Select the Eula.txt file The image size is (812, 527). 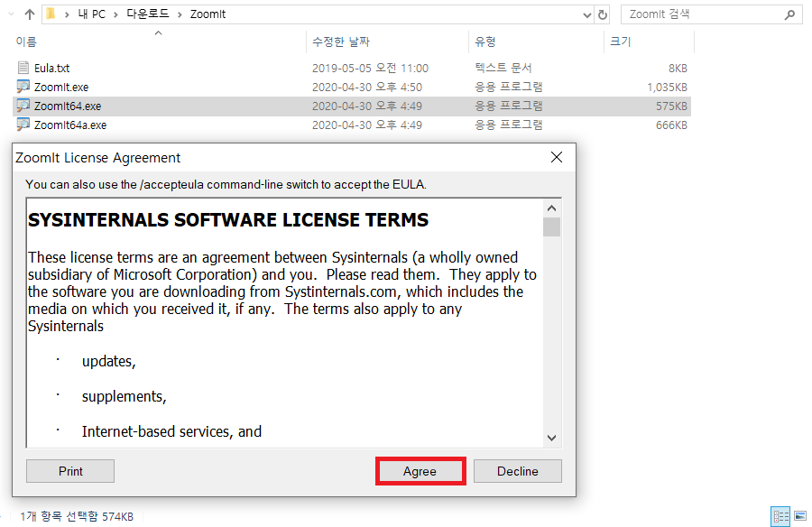tap(51, 68)
